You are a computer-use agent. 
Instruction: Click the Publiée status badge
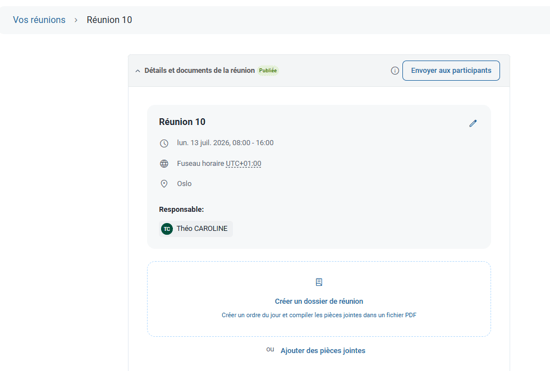pos(268,70)
